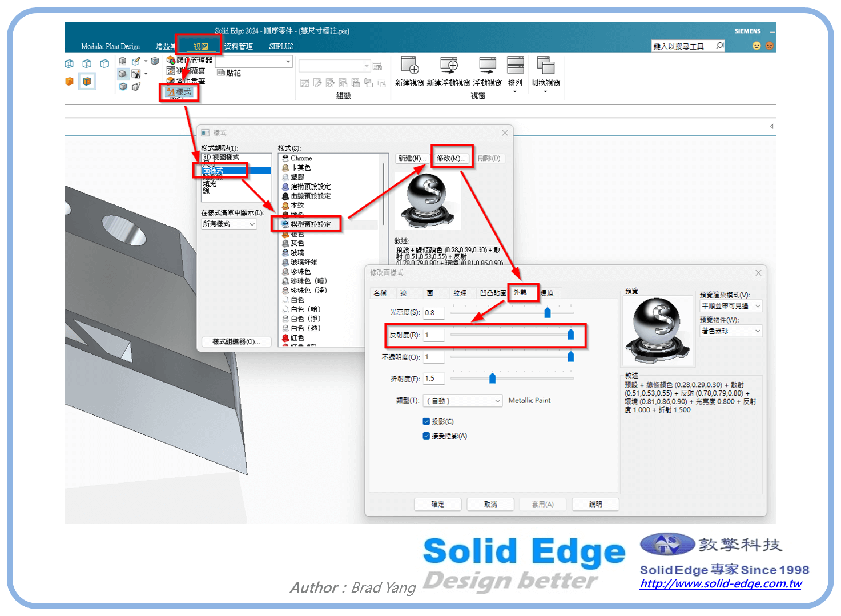Viewport: 841px width, 616px height.
Task: Expand the 預覽渲染模式 dropdown
Action: 731,306
